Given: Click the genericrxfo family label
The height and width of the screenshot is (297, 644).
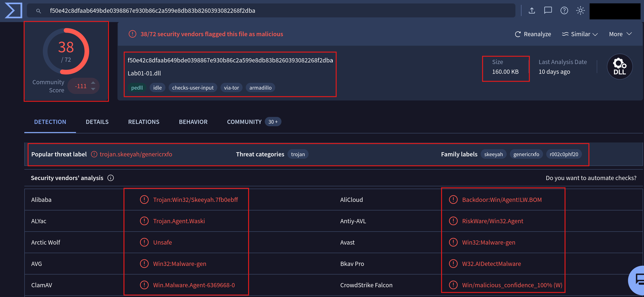Looking at the screenshot, I should tap(526, 154).
